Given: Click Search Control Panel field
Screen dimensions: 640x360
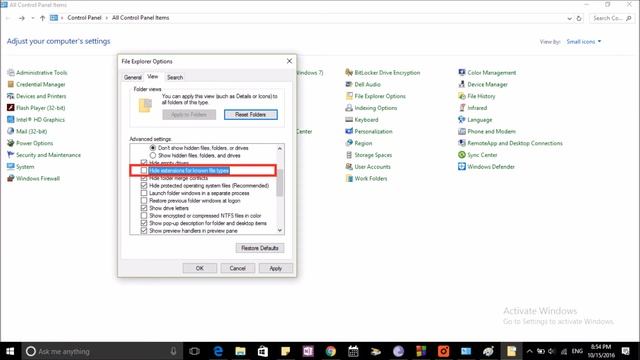Looking at the screenshot, I should tap(611, 18).
